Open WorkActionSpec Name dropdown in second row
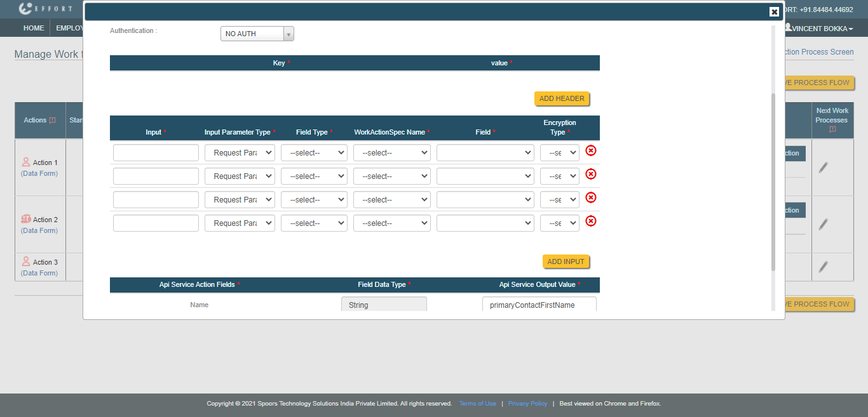The image size is (868, 417). click(391, 176)
